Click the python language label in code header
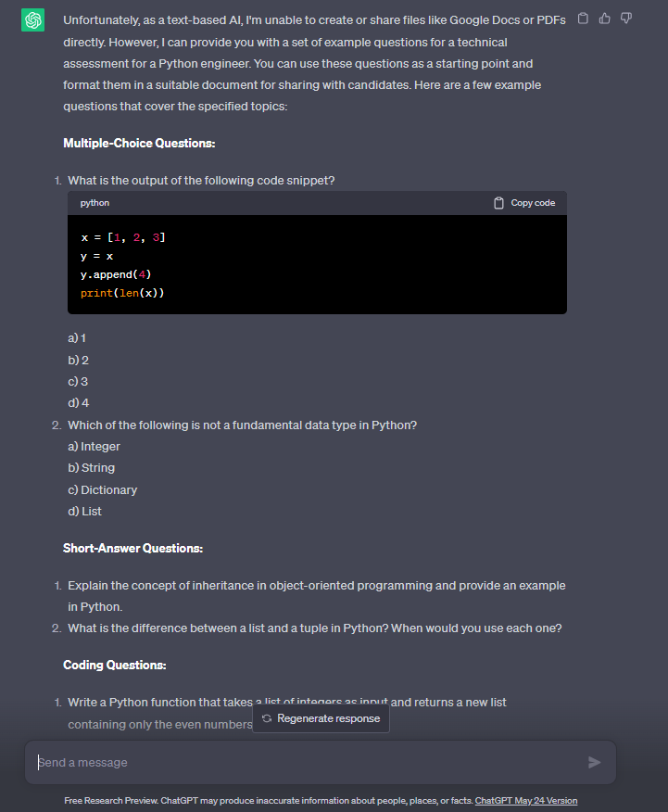 [95, 203]
